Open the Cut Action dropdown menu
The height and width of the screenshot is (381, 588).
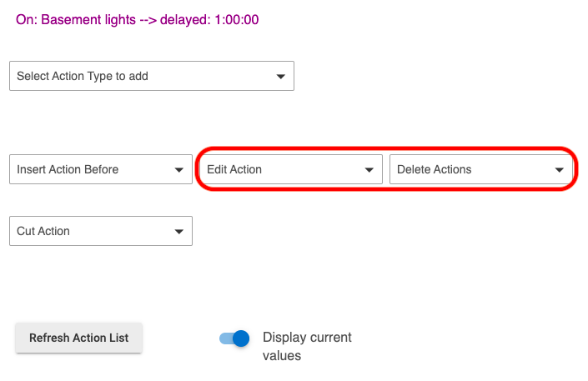[x=100, y=231]
